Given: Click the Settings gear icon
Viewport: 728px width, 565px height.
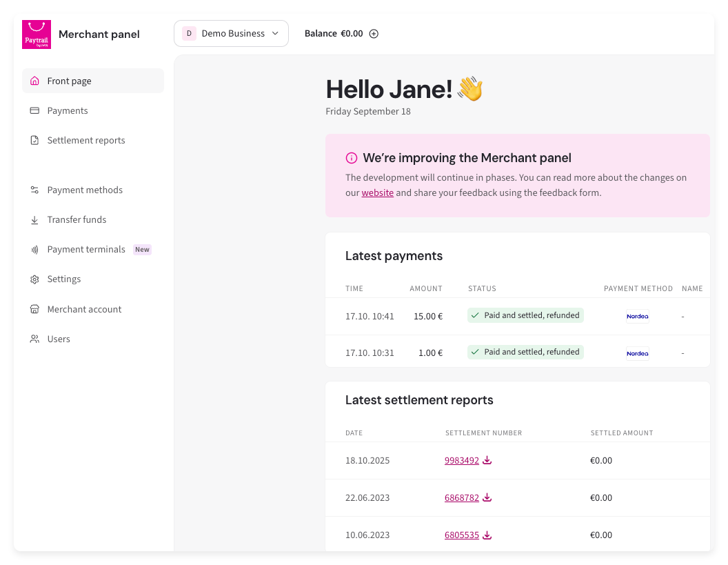Looking at the screenshot, I should point(34,279).
